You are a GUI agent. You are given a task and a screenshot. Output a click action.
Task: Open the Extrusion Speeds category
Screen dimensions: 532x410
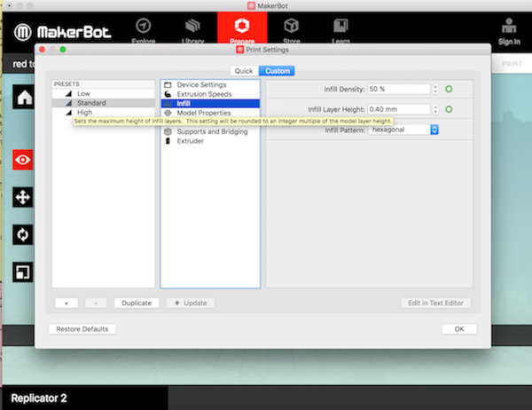tap(210, 94)
